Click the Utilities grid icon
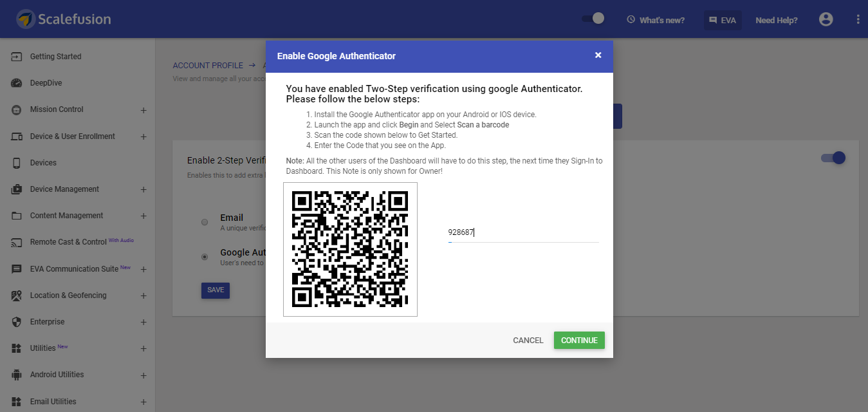This screenshot has width=868, height=412. (x=17, y=348)
